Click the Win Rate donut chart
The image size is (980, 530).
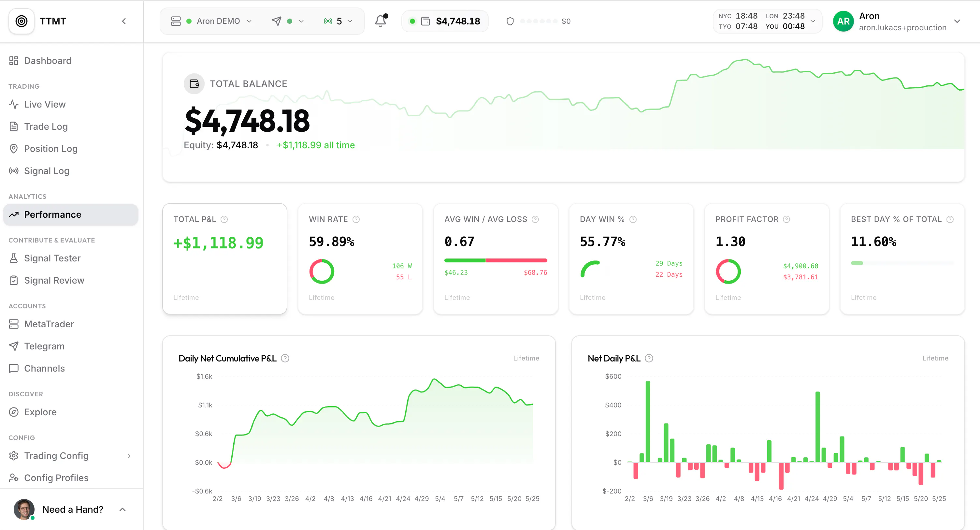pyautogui.click(x=322, y=272)
